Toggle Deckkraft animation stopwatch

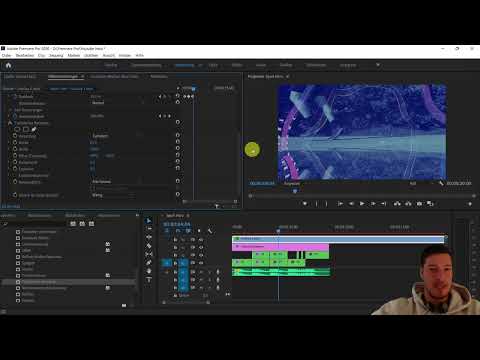tap(15, 96)
